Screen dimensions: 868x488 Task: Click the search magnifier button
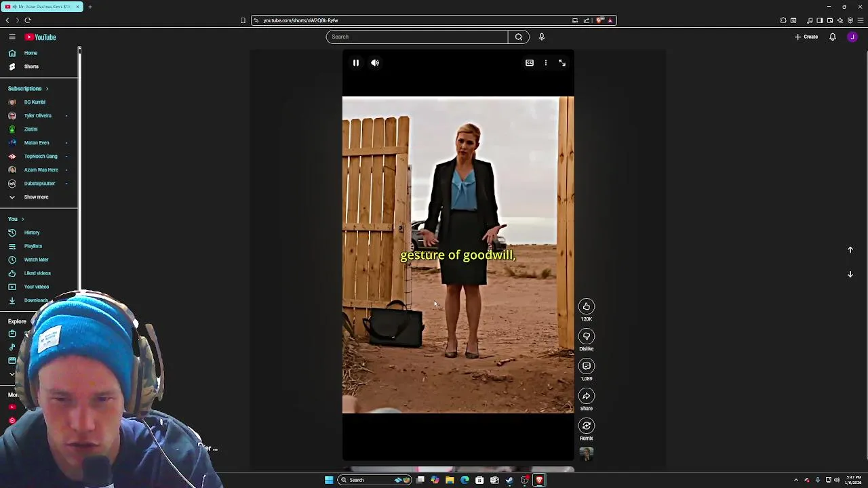click(x=519, y=37)
